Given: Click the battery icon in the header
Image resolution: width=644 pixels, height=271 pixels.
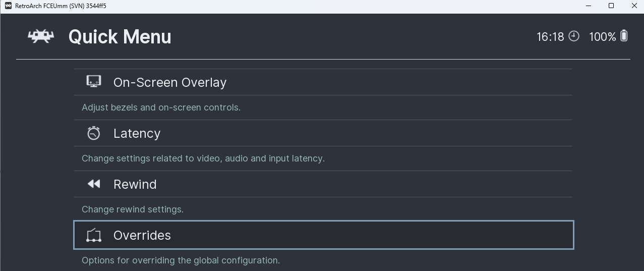Looking at the screenshot, I should tap(624, 36).
